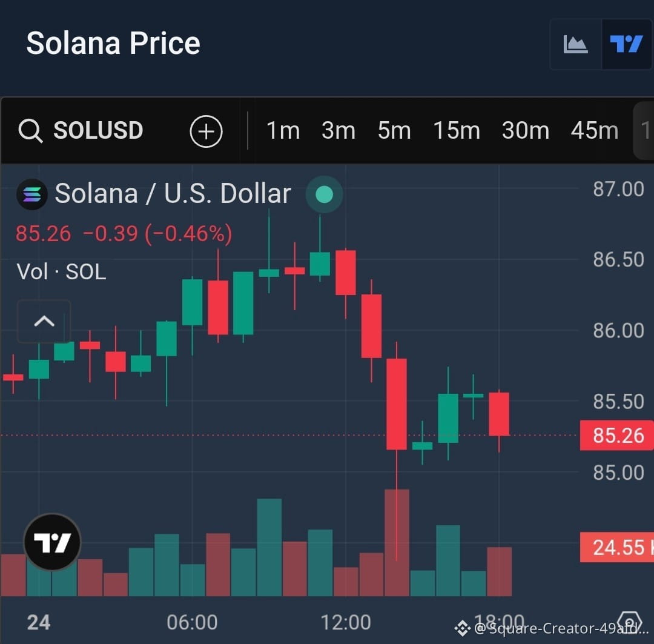Open the Vol · SOL indicator label

pos(61,271)
